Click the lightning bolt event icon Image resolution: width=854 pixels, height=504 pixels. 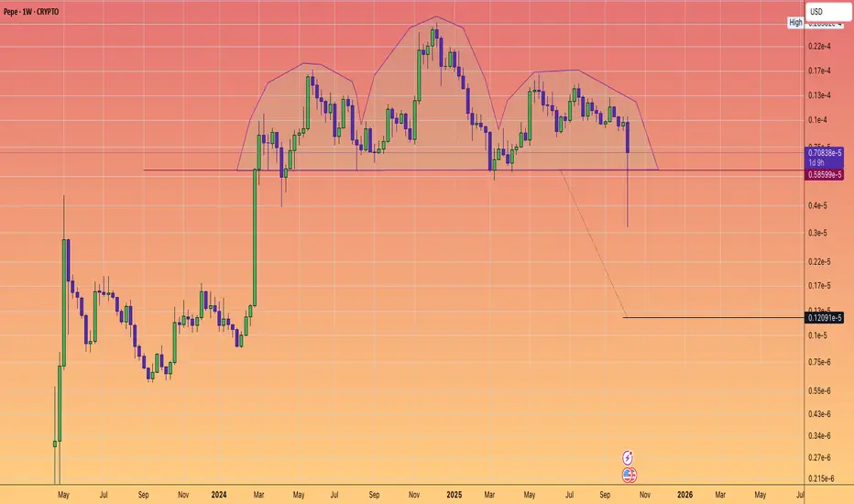[630, 456]
